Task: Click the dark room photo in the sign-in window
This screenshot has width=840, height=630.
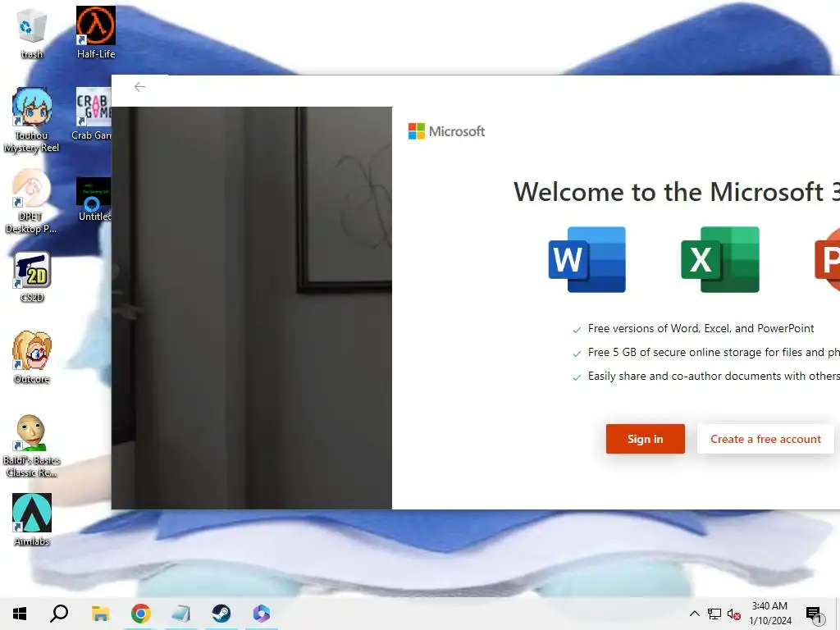Action: (x=252, y=308)
